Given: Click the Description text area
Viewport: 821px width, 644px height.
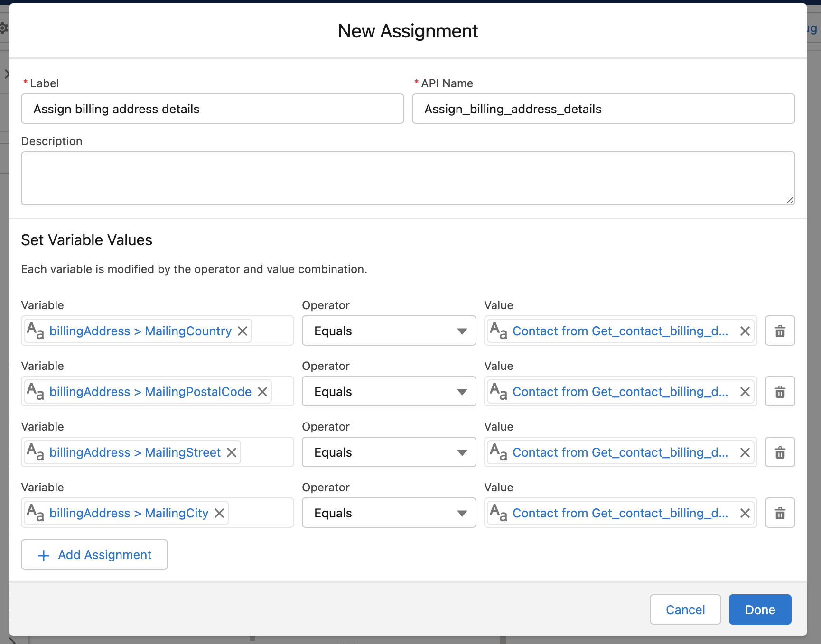Looking at the screenshot, I should pos(408,178).
